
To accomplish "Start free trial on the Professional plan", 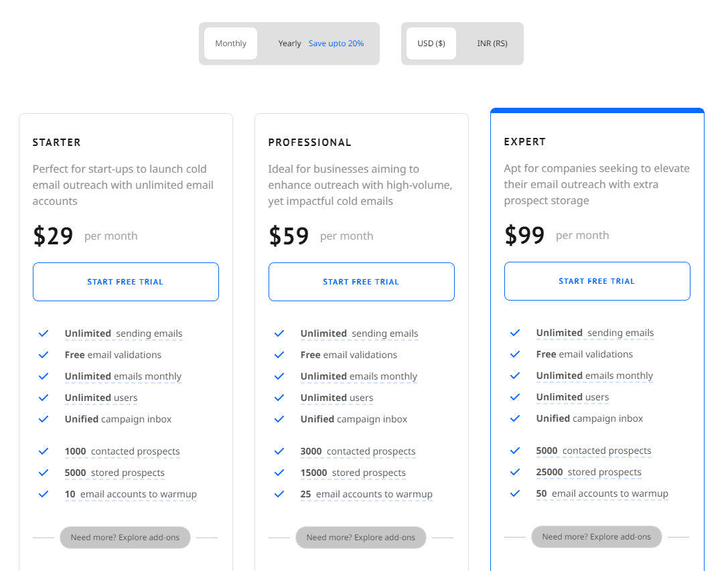I will point(361,281).
